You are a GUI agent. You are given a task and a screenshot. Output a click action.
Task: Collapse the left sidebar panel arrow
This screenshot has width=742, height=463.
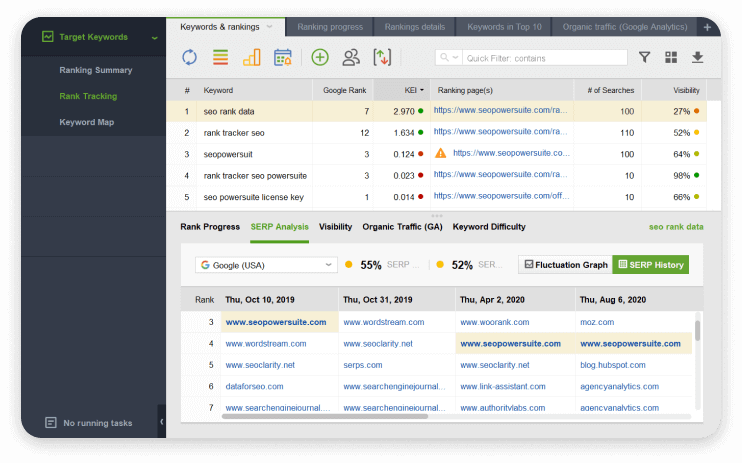point(161,422)
